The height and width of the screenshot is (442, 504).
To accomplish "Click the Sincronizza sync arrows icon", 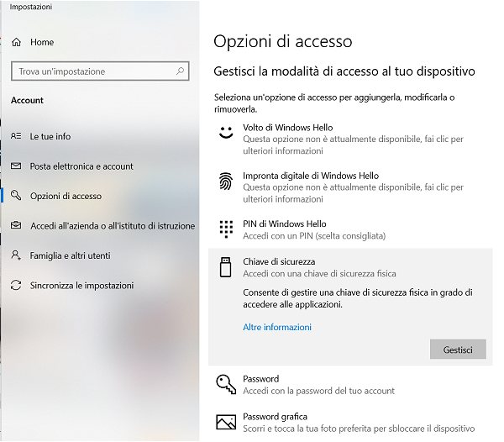I will [x=17, y=286].
